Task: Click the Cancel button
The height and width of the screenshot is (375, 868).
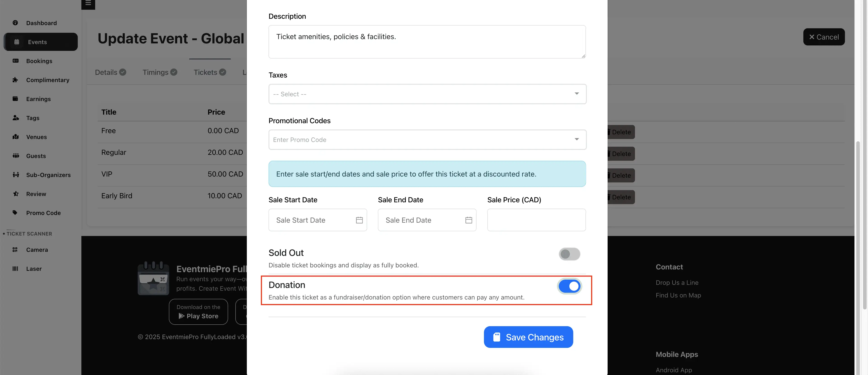Action: (823, 37)
